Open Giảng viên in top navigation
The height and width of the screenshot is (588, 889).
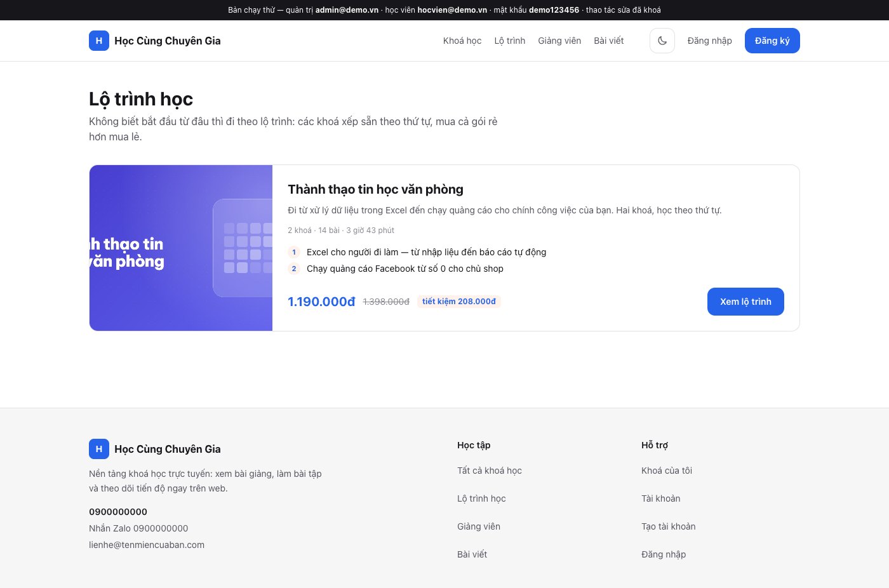click(559, 41)
